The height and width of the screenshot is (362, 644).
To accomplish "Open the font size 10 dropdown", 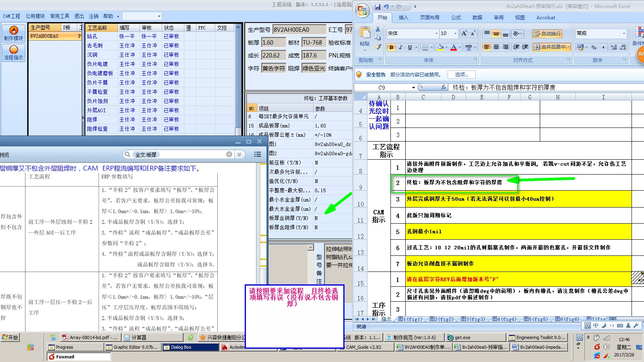I will tap(456, 33).
